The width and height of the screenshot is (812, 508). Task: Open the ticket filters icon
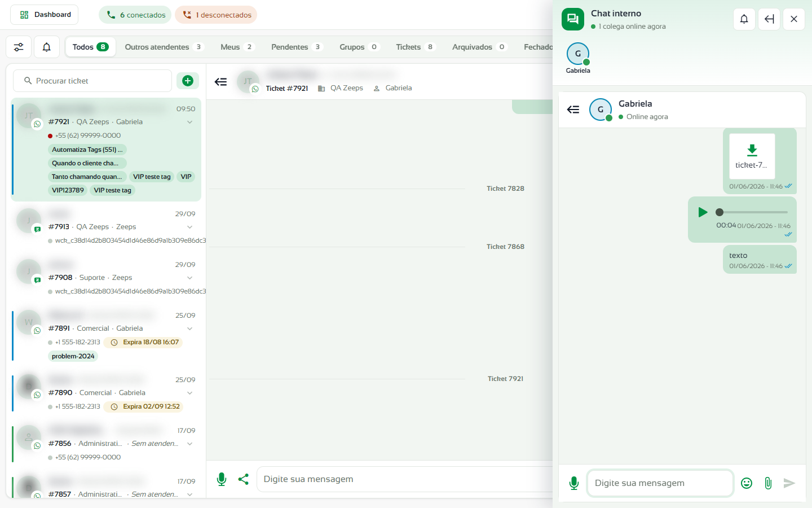[19, 47]
